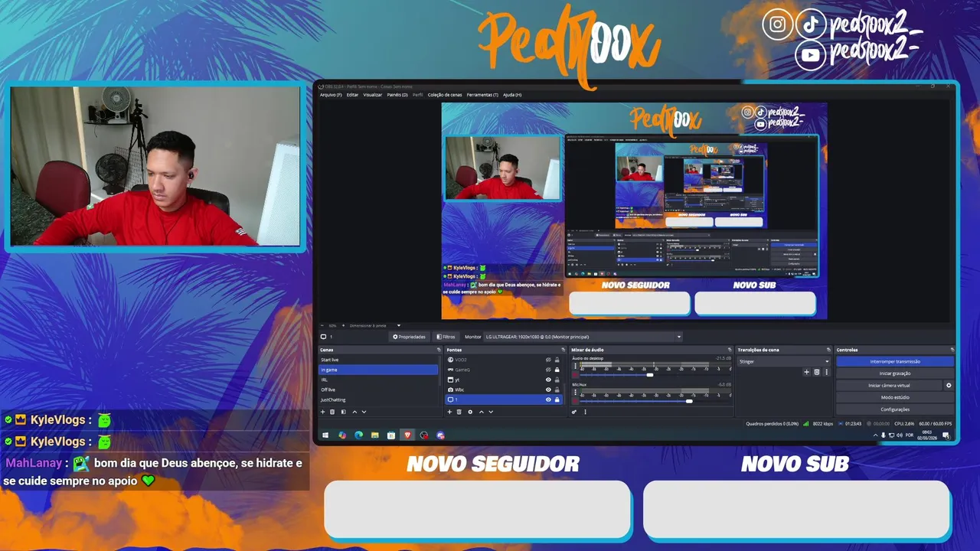Image resolution: width=980 pixels, height=551 pixels.
Task: Open the Painéis menu
Action: pos(397,95)
